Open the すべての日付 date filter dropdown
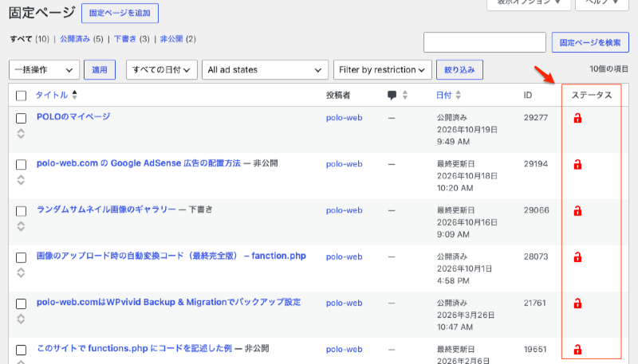This screenshot has height=364, width=638. [162, 70]
